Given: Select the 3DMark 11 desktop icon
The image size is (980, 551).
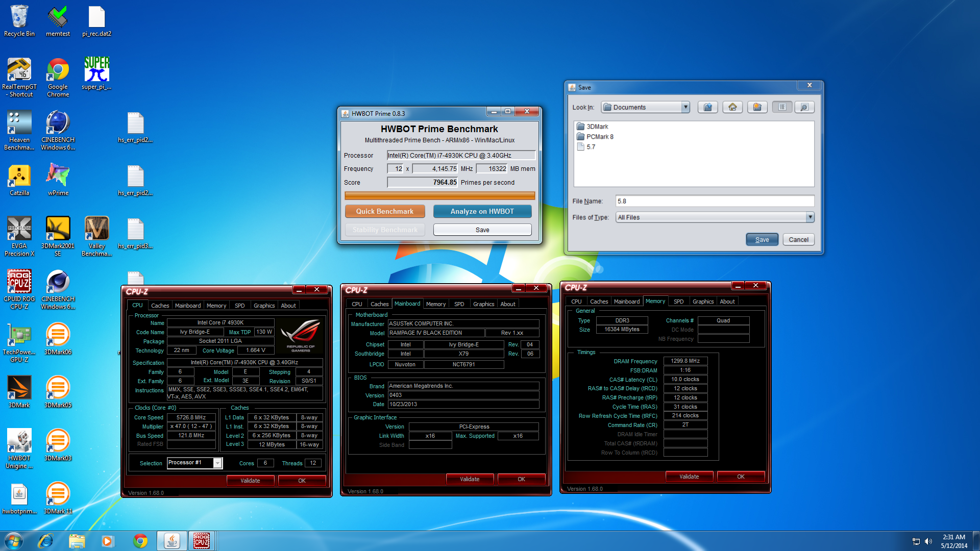Looking at the screenshot, I should (58, 498).
